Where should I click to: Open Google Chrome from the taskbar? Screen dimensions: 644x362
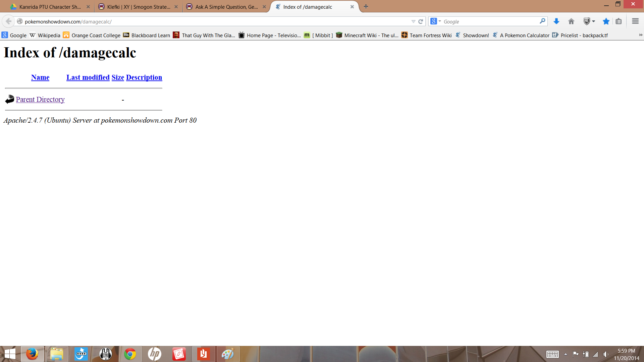[x=130, y=354]
